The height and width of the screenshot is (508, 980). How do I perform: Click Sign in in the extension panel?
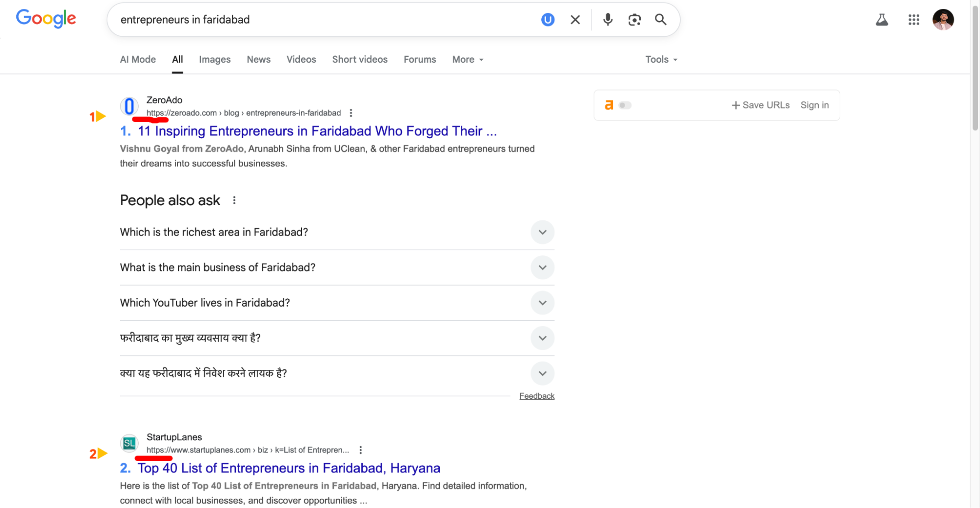[x=814, y=105]
